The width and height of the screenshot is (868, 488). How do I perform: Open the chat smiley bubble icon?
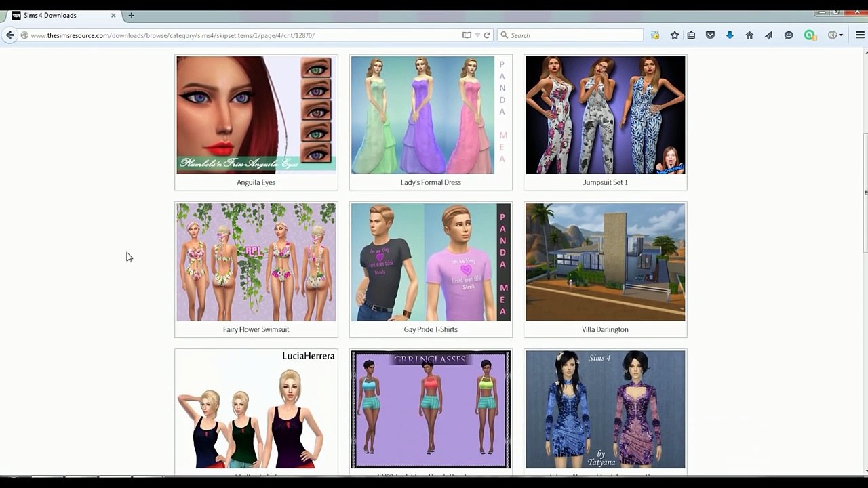point(789,35)
